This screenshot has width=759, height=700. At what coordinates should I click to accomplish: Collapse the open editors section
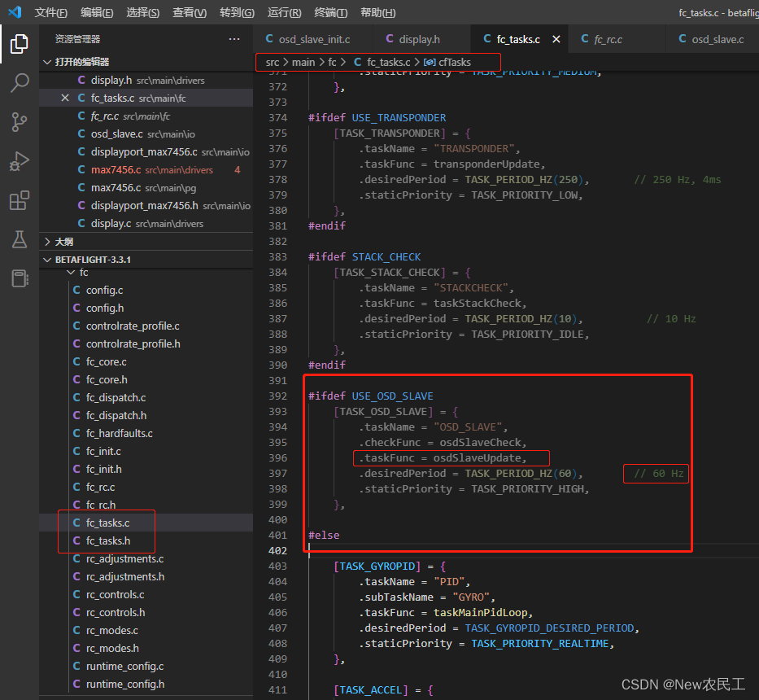coord(47,62)
